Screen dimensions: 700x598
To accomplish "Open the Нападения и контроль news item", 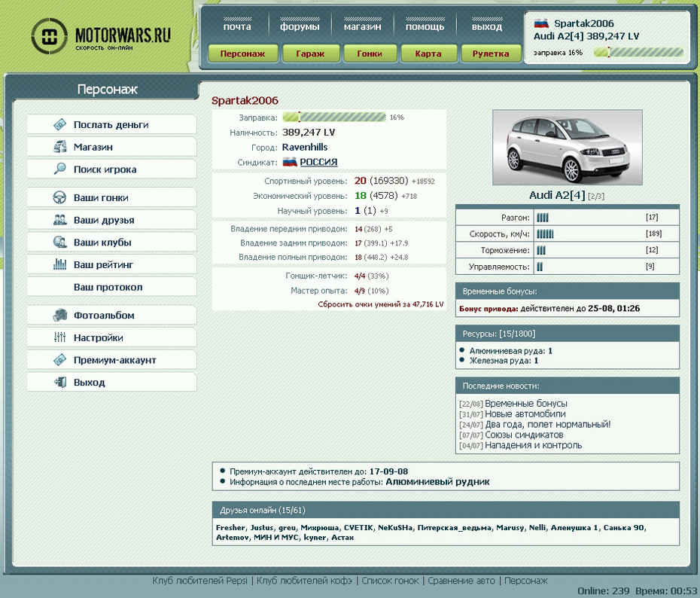I will tap(534, 445).
